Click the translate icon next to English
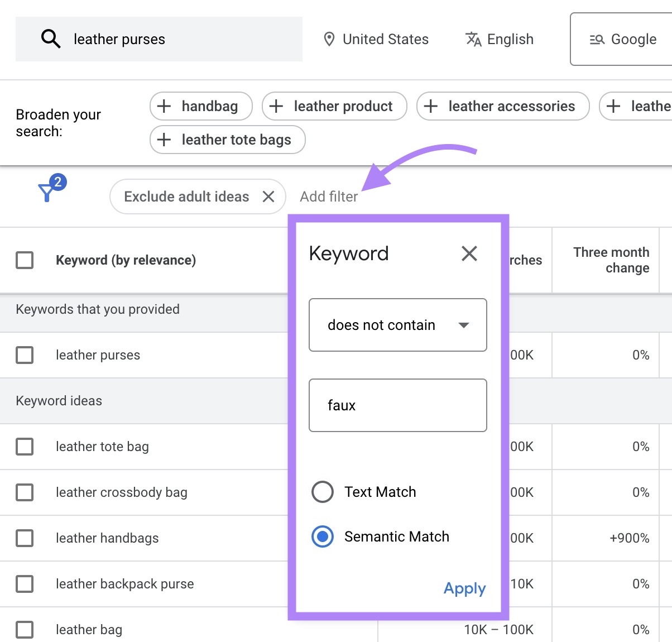This screenshot has height=642, width=672. coord(473,40)
